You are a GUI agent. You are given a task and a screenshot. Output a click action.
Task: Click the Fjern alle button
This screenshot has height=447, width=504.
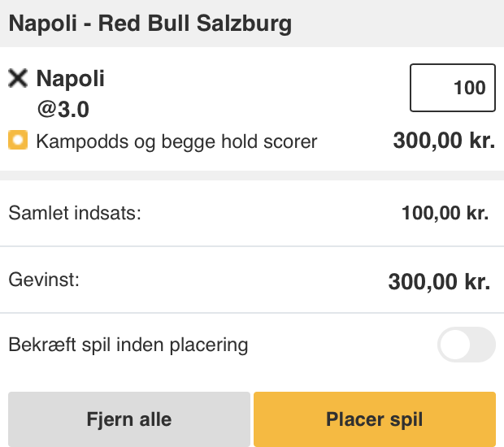(129, 419)
